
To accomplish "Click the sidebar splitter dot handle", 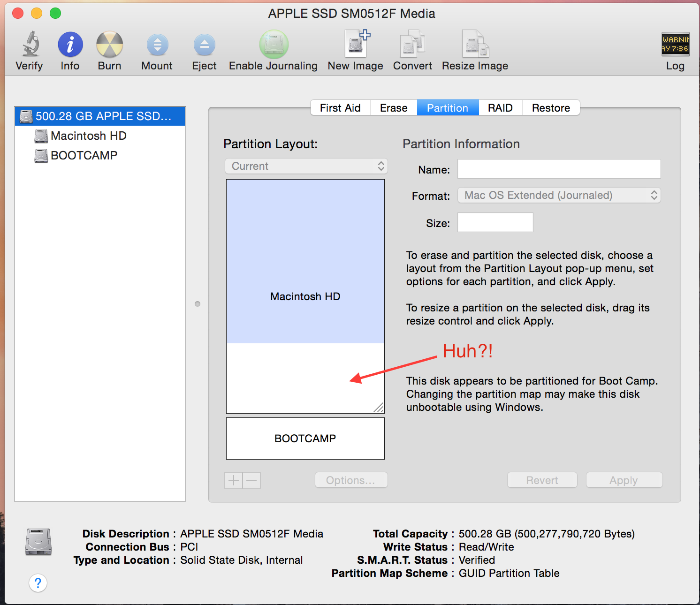I will [198, 304].
